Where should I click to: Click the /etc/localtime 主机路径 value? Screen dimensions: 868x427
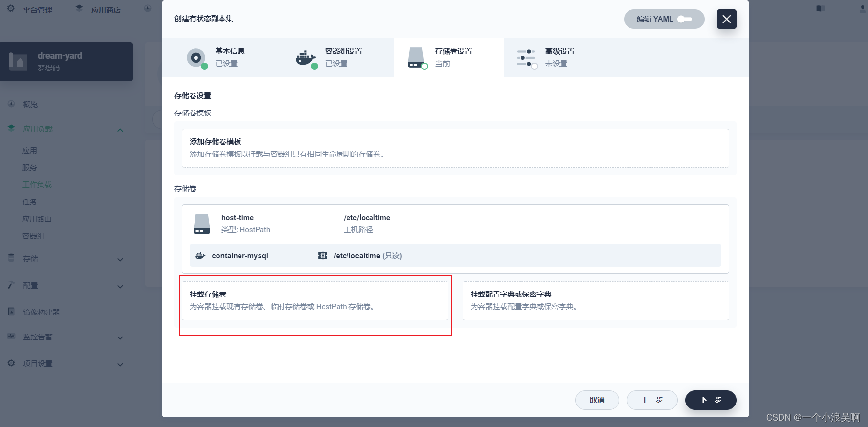click(367, 218)
